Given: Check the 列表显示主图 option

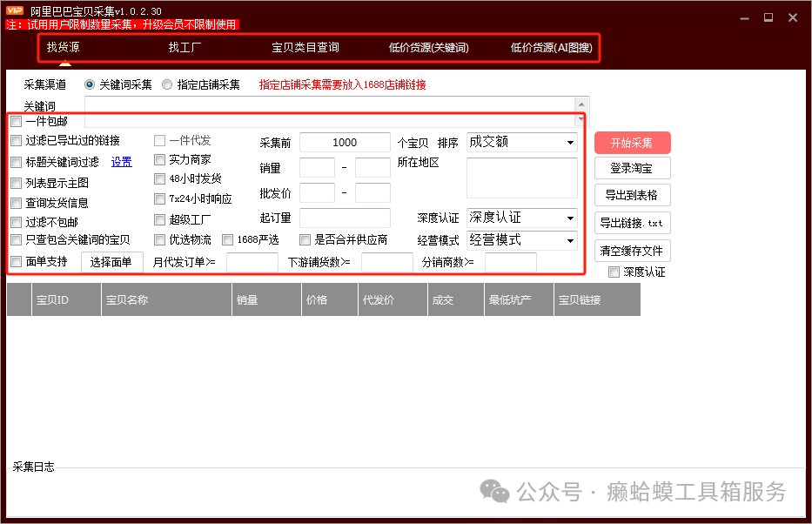Looking at the screenshot, I should point(17,184).
